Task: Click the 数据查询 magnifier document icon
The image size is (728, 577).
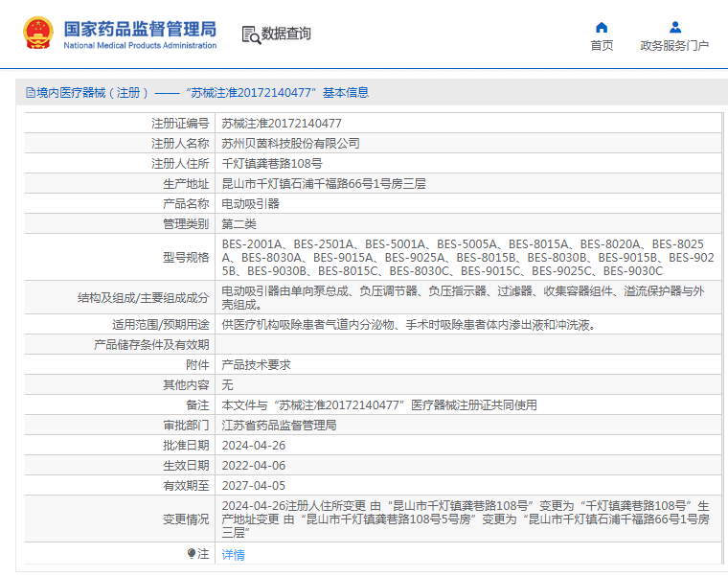Action: click(251, 35)
